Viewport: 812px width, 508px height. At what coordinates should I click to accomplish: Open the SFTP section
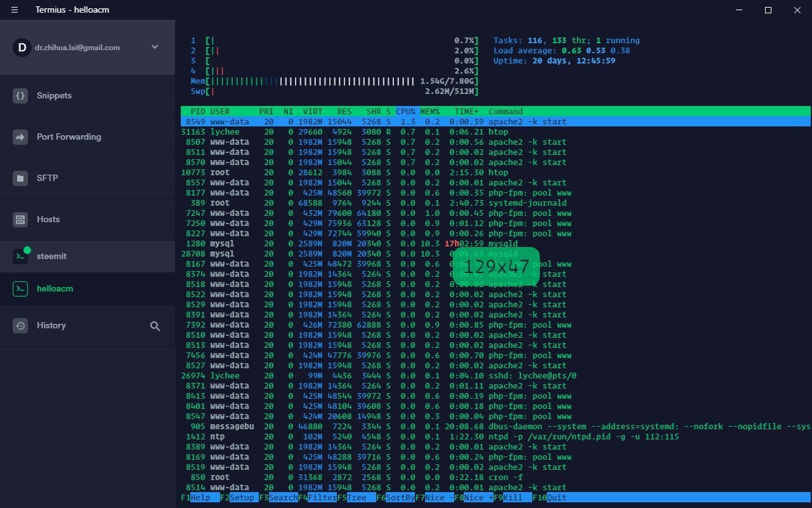click(x=48, y=178)
